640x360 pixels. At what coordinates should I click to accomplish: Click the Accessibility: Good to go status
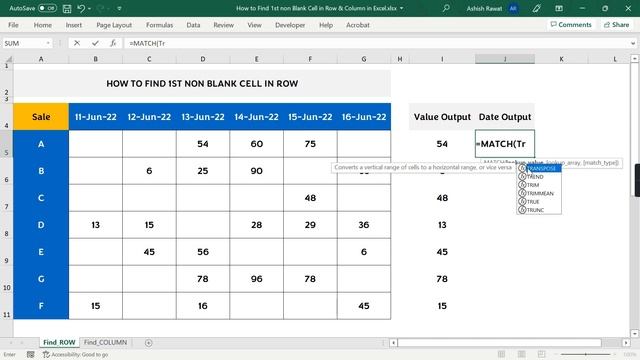[76, 355]
